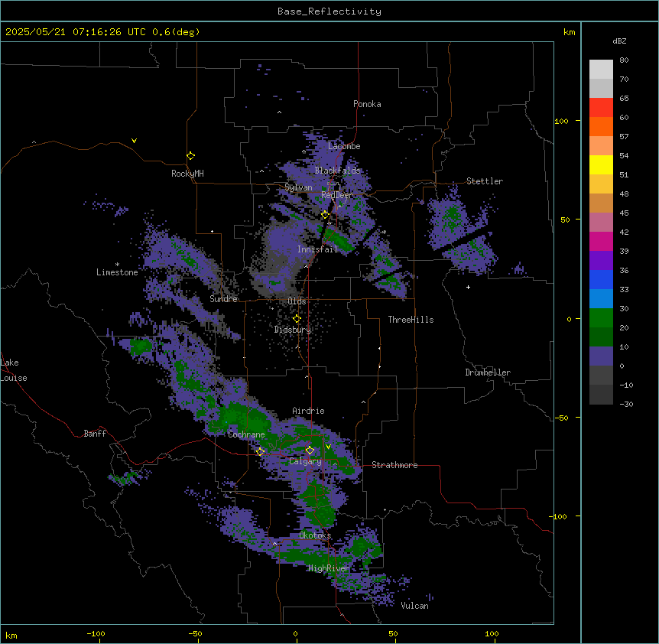This screenshot has width=659, height=644.
Task: Click the -30 value in the dBZ legend
Action: coord(626,404)
